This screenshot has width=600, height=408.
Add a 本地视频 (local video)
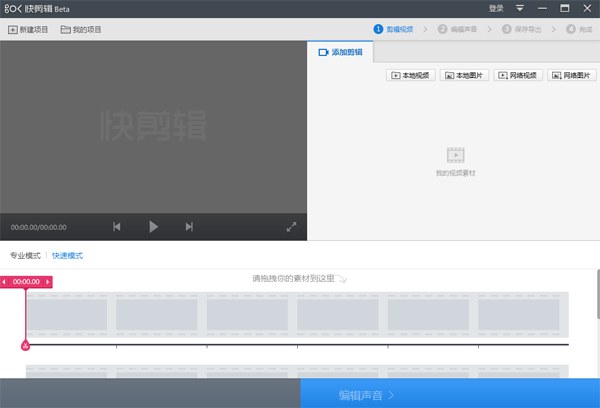(x=411, y=75)
